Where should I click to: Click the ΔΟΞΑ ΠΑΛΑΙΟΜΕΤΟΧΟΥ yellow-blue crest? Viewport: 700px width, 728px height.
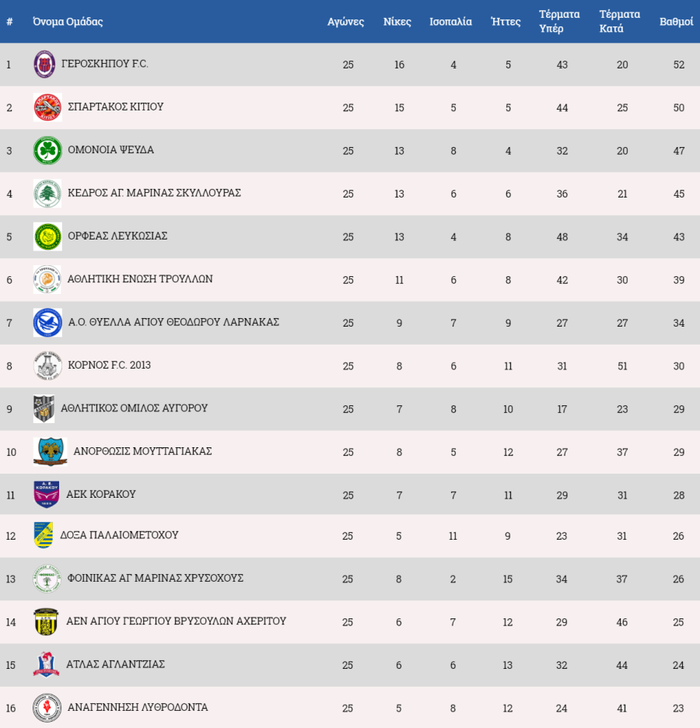tap(44, 535)
